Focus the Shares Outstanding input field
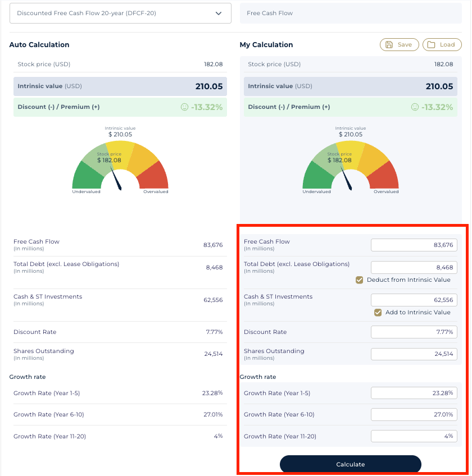This screenshot has width=472, height=476. point(414,354)
